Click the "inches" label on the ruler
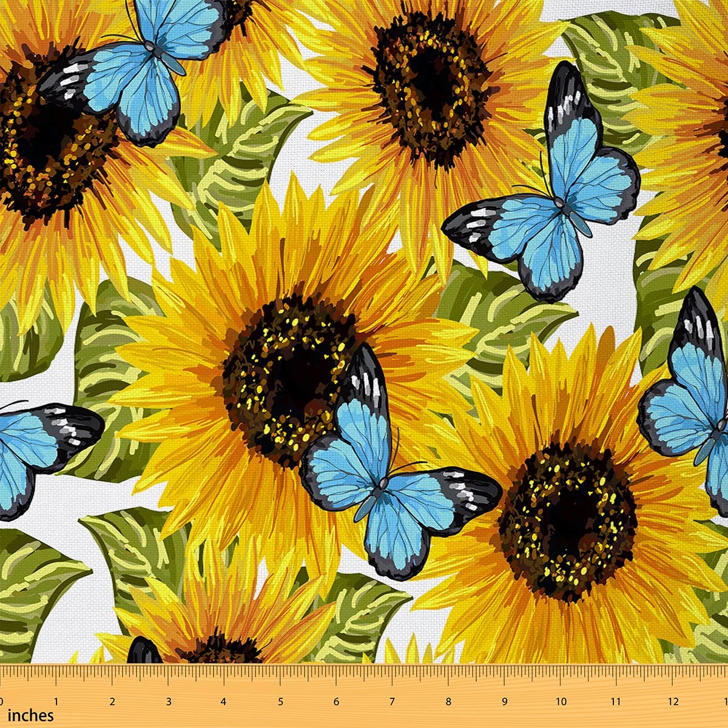728x728 pixels. 31,716
